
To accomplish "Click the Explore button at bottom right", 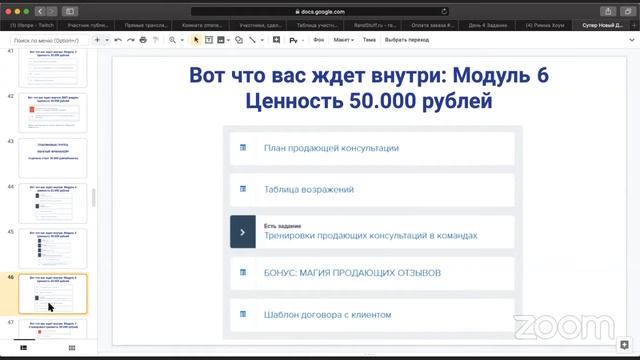I will [x=624, y=345].
